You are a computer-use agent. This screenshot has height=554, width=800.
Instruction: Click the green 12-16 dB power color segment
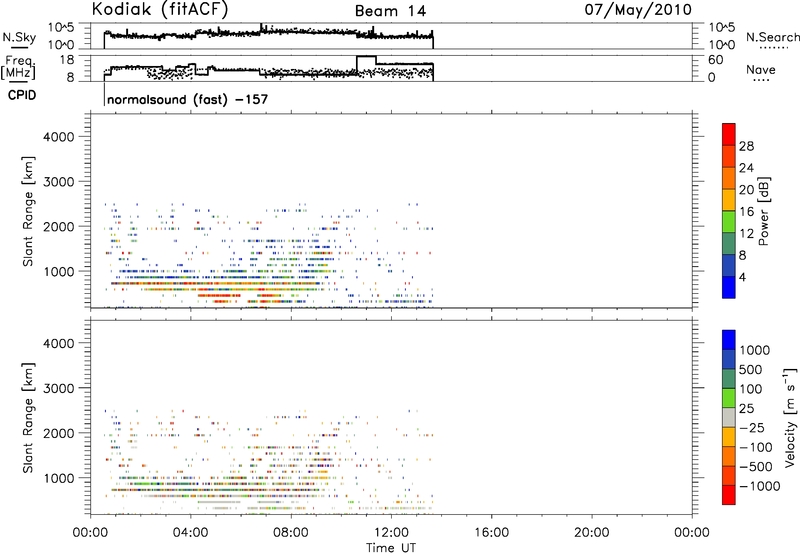(x=729, y=222)
